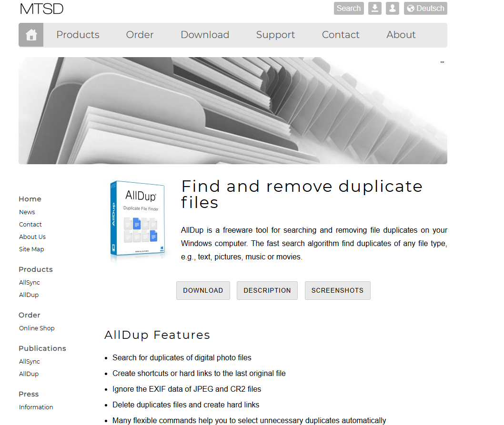Open the Site Map sidebar link
The width and height of the screenshot is (504, 425).
tap(31, 249)
